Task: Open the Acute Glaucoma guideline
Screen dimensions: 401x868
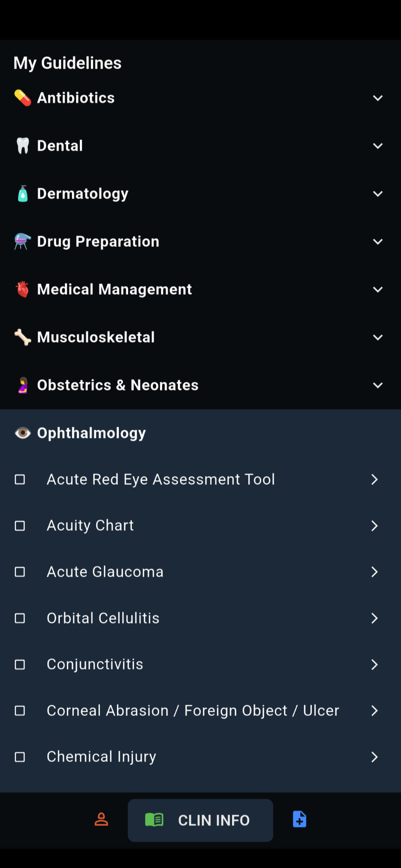Action: tap(105, 572)
